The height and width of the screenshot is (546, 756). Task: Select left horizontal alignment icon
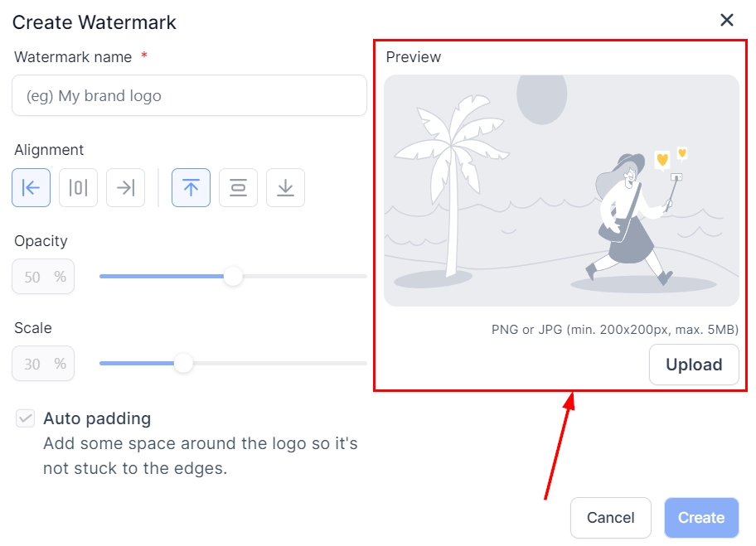[31, 188]
